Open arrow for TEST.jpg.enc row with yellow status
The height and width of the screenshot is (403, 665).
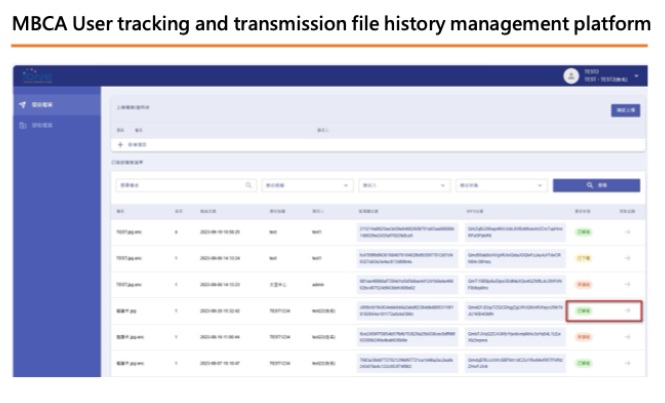pos(627,258)
